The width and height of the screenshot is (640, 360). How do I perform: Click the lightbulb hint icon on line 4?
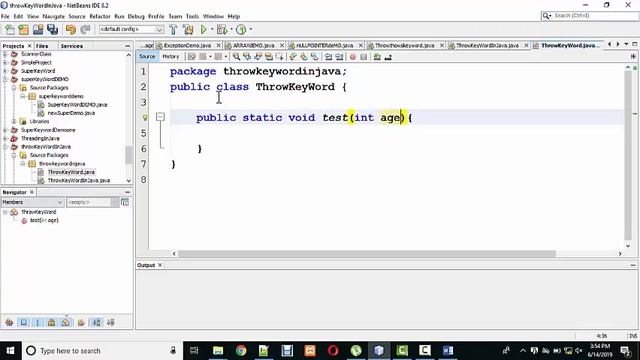[x=144, y=118]
